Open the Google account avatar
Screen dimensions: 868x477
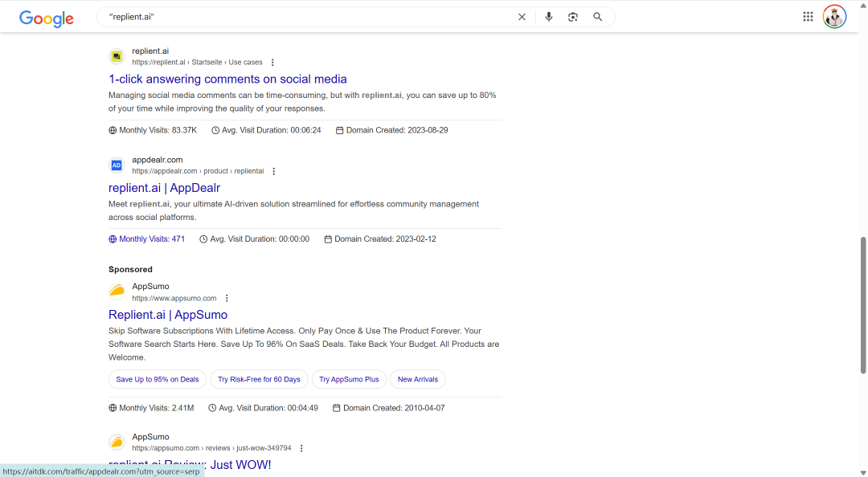(x=834, y=17)
